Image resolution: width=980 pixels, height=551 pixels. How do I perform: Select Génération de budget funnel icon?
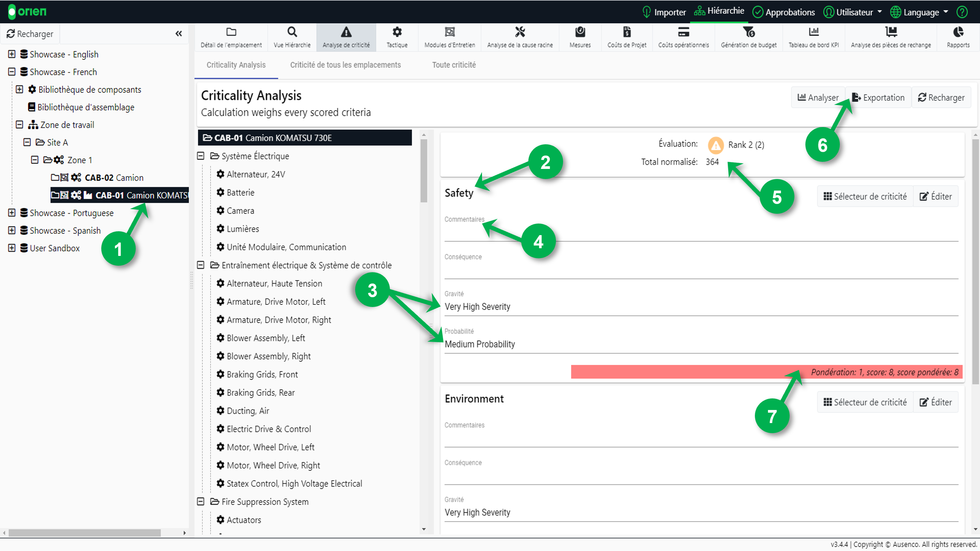(x=748, y=32)
